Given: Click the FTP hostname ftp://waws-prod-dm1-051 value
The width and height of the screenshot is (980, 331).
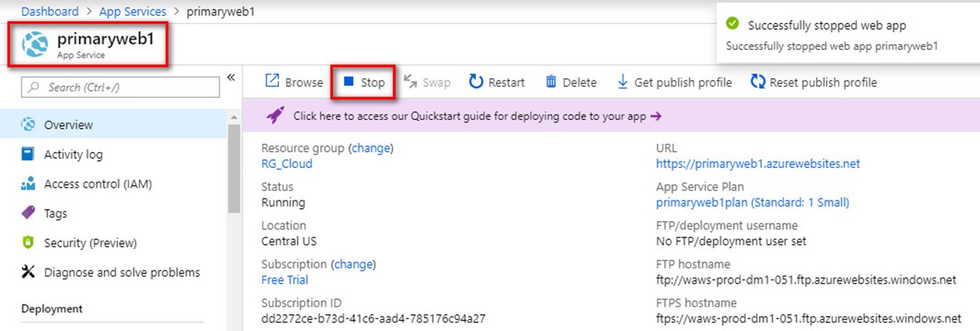Looking at the screenshot, I should coord(806,280).
